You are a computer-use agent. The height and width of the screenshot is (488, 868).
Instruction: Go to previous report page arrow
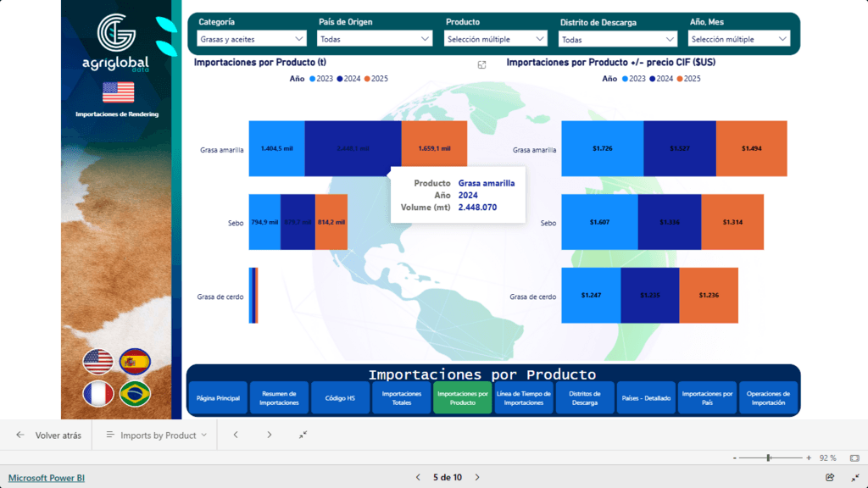click(x=418, y=478)
